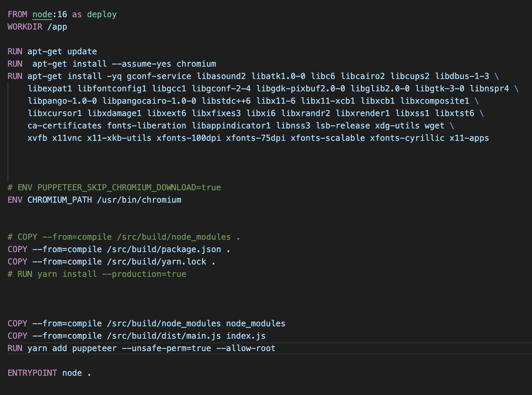Click the underlined node base image link
Image resolution: width=532 pixels, height=395 pixels.
click(x=42, y=14)
